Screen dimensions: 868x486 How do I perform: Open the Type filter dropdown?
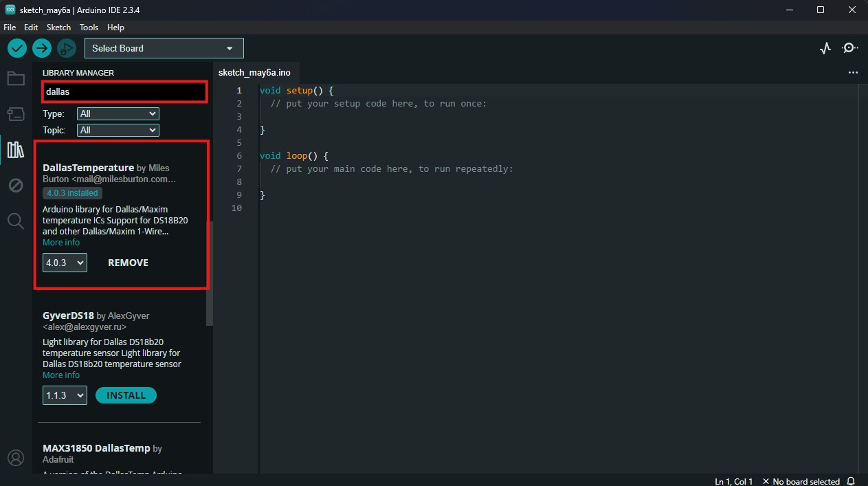[x=118, y=113]
